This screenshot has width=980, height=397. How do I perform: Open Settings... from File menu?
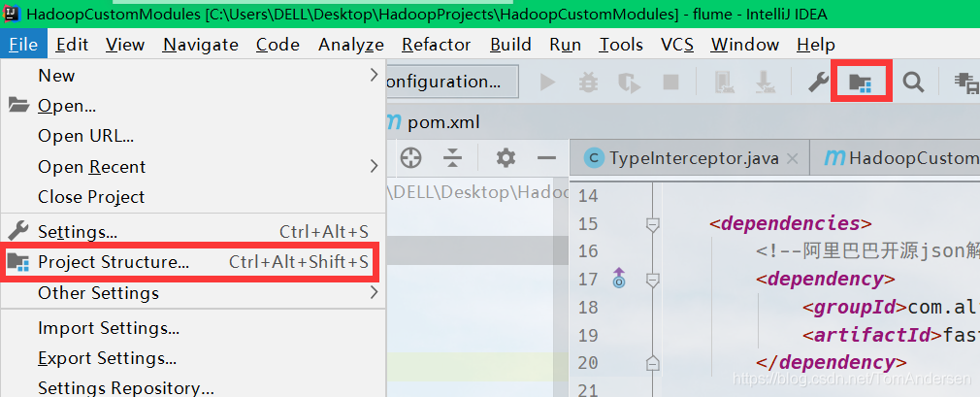pos(193,232)
